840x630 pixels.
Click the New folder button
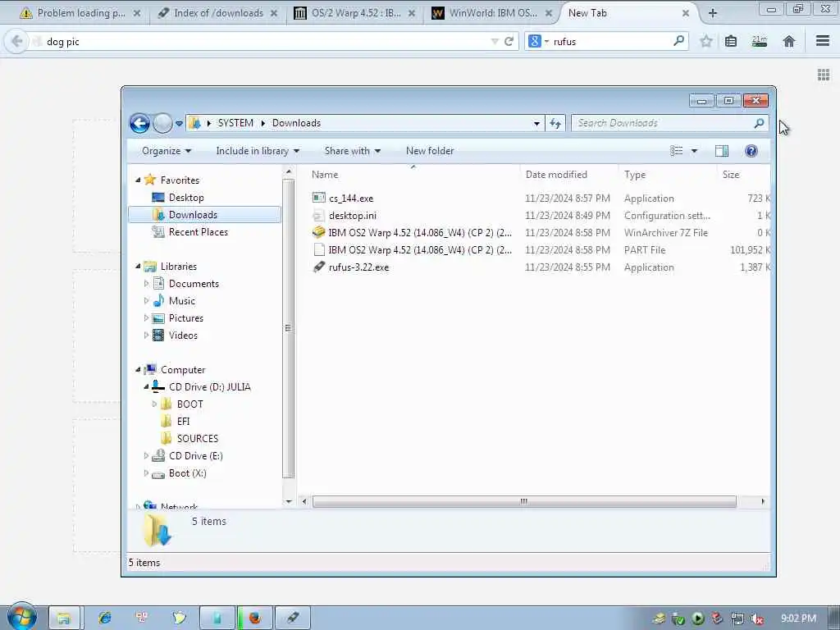coord(430,151)
